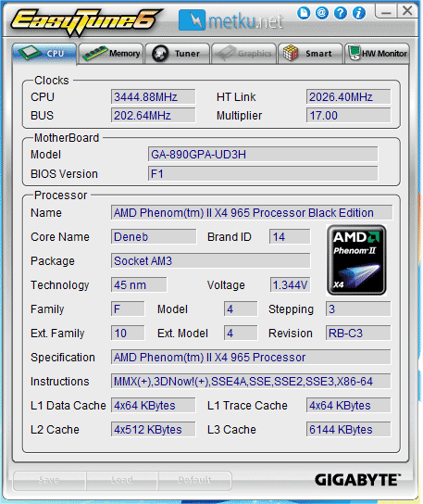This screenshot has height=504, width=423.
Task: Click Ext. Family value 10
Action: tap(128, 333)
